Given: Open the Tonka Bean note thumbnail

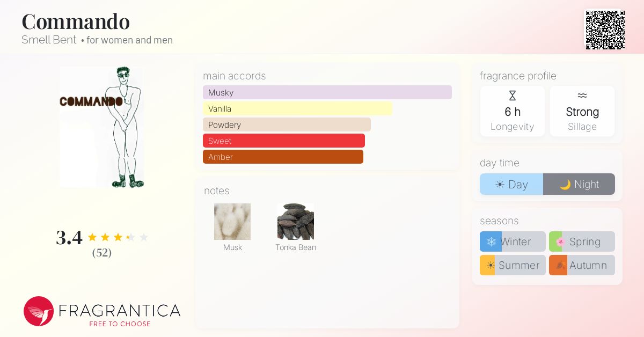Looking at the screenshot, I should [296, 222].
